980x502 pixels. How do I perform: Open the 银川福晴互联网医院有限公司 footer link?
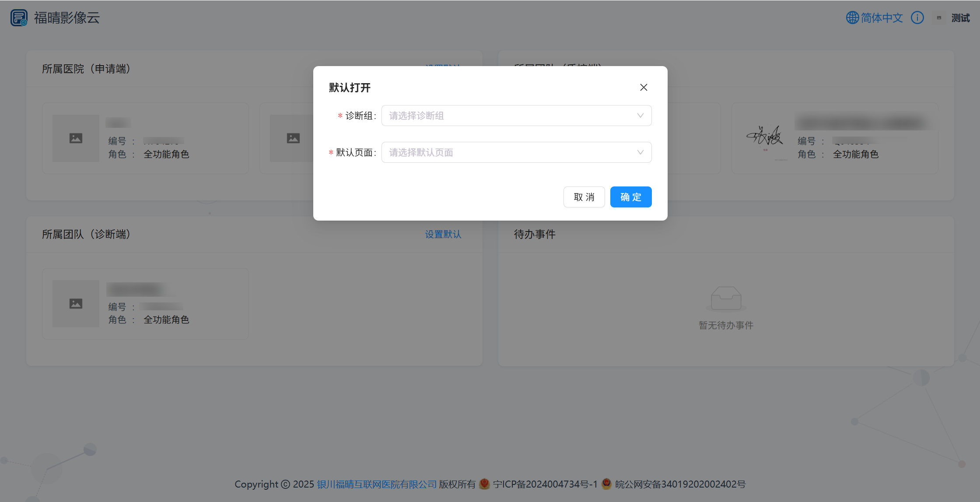tap(377, 484)
